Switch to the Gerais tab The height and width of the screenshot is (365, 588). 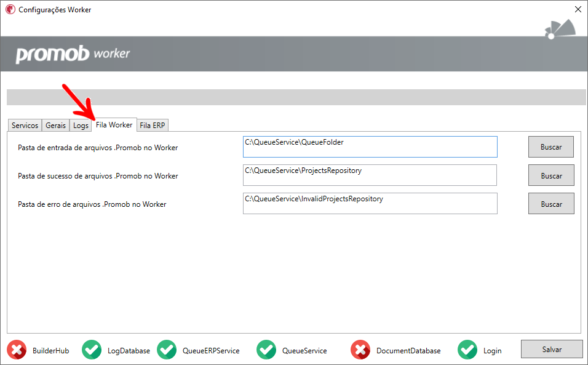pos(55,126)
